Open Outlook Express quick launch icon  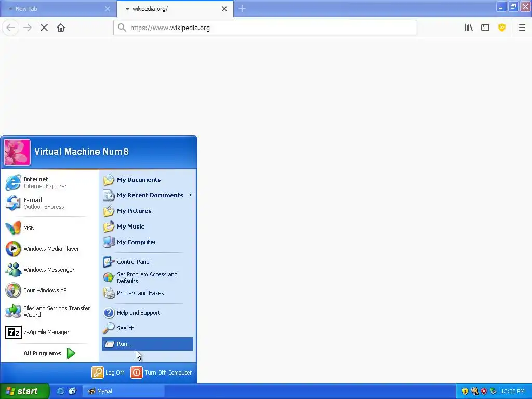pyautogui.click(x=73, y=391)
